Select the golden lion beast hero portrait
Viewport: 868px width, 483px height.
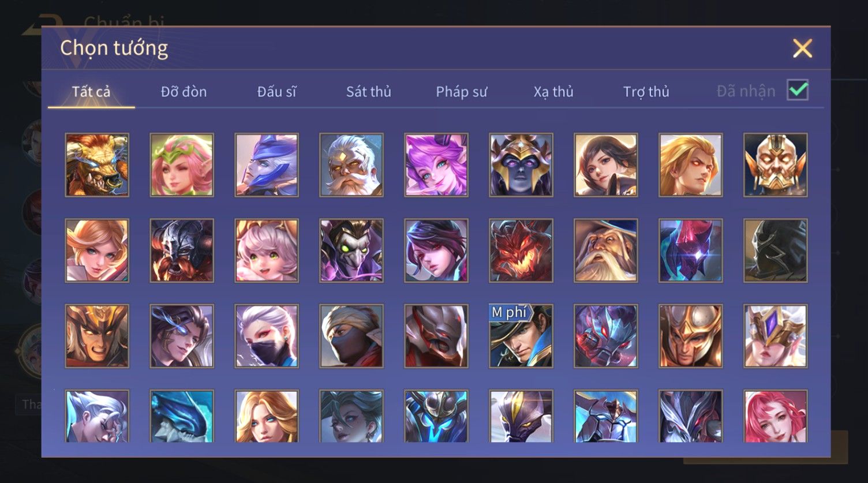click(97, 165)
